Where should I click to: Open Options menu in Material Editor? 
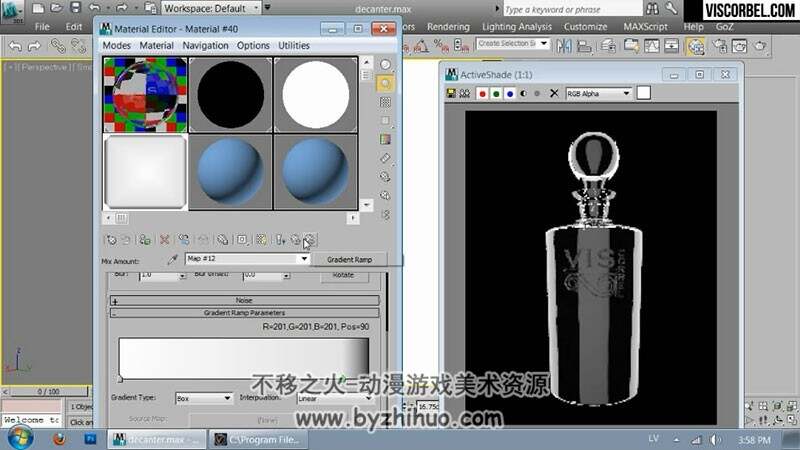point(253,45)
